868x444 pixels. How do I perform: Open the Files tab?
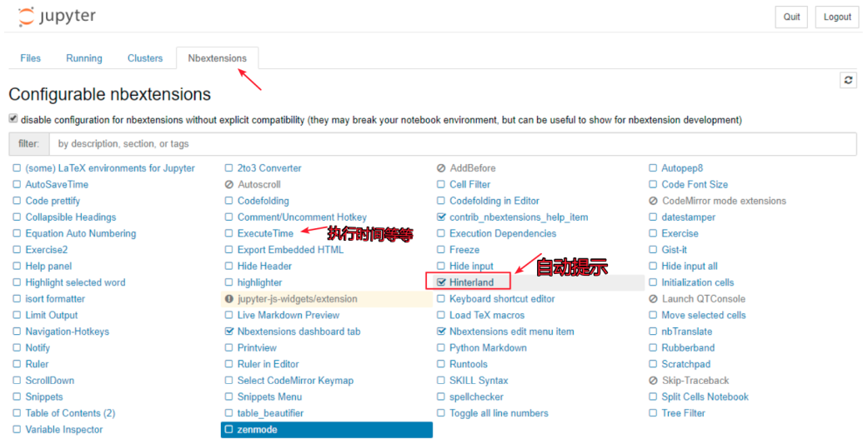31,58
